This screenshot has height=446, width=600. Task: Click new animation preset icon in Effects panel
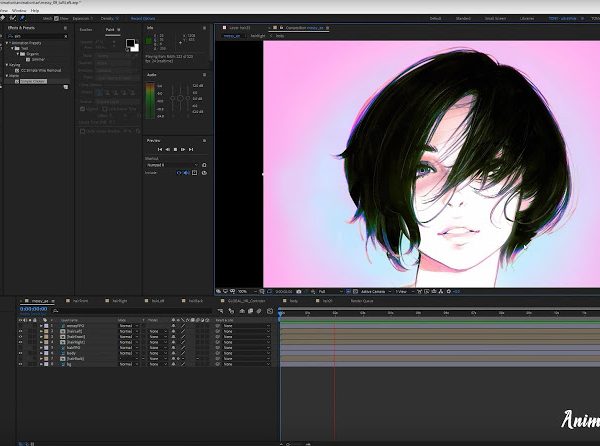[x=66, y=87]
